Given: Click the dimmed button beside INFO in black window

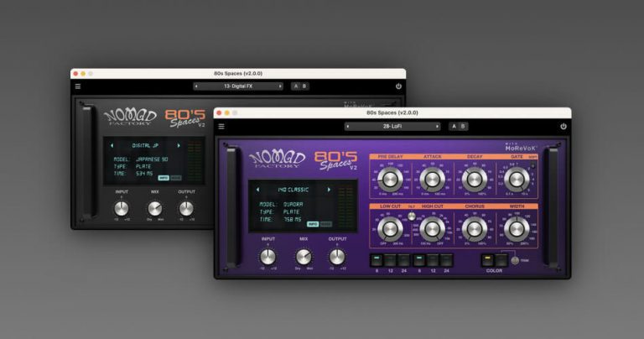Looking at the screenshot, I should point(176,178).
